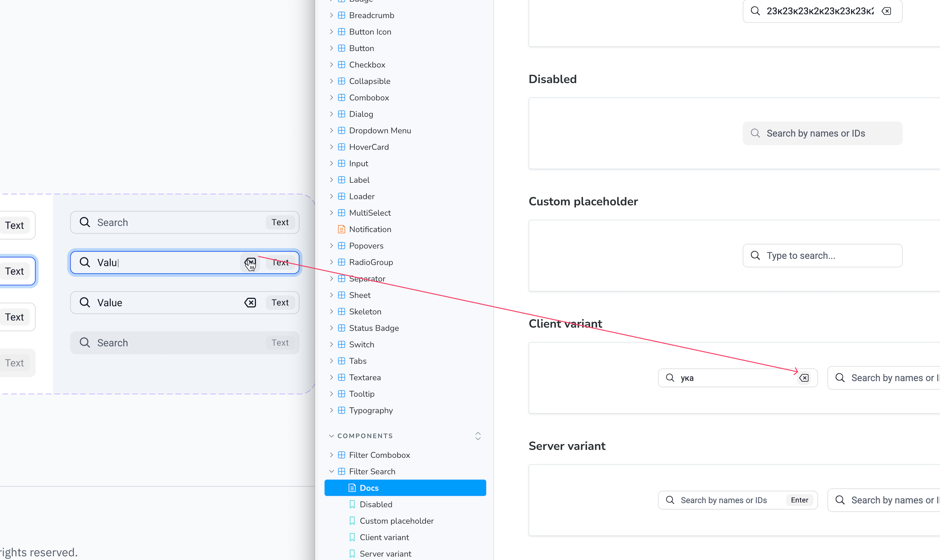Click the clear icon in top search field
Viewport: 940px width, 560px height.
886,11
